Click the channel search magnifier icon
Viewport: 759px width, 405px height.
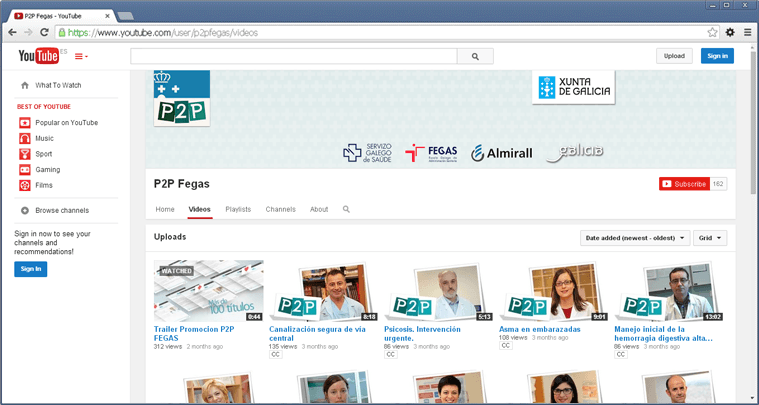346,209
